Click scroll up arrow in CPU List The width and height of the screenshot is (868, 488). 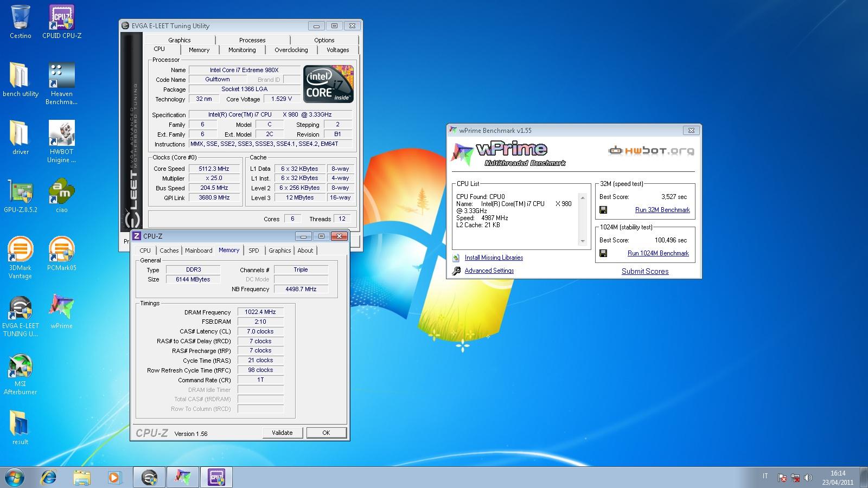(583, 198)
